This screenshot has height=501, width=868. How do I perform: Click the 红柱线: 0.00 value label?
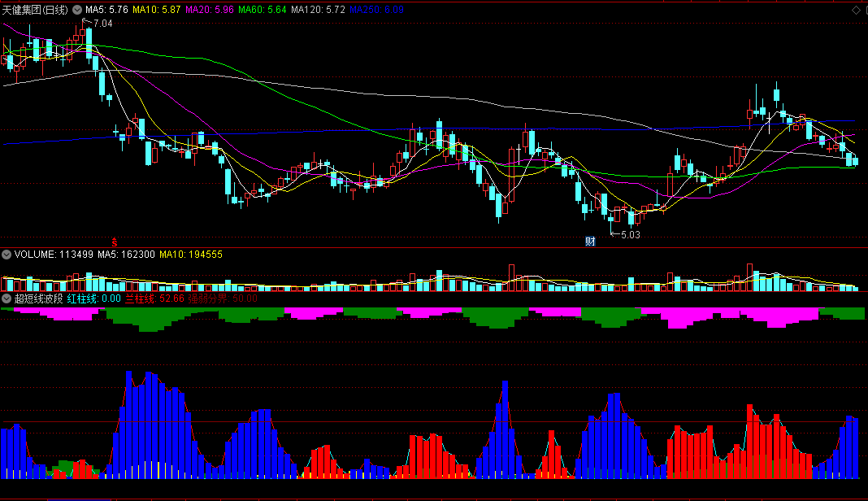(94, 298)
